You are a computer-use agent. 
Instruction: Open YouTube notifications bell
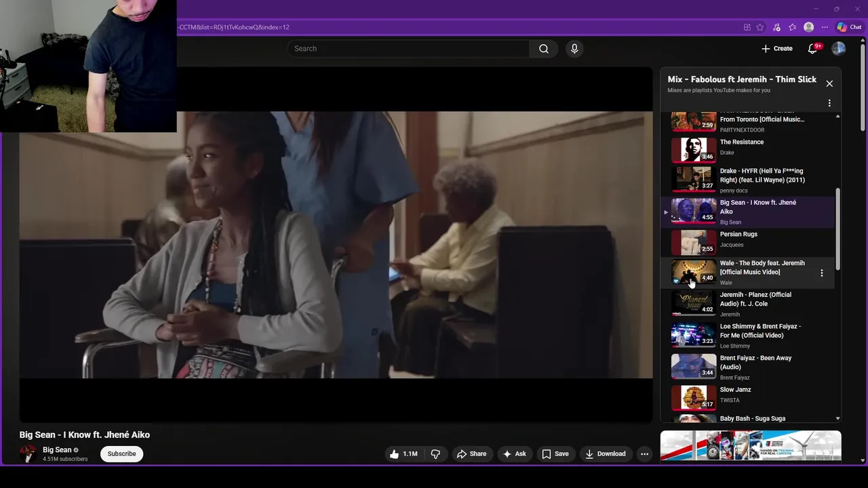(x=813, y=49)
